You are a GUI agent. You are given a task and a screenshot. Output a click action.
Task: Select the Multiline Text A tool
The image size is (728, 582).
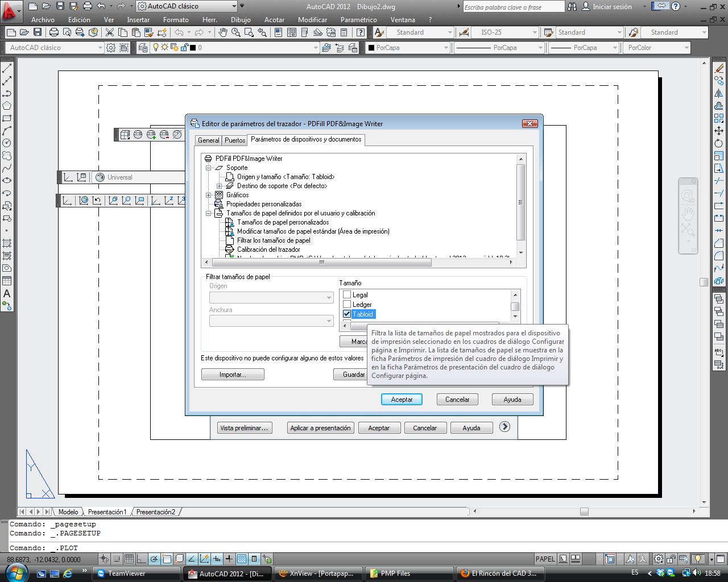coord(7,293)
